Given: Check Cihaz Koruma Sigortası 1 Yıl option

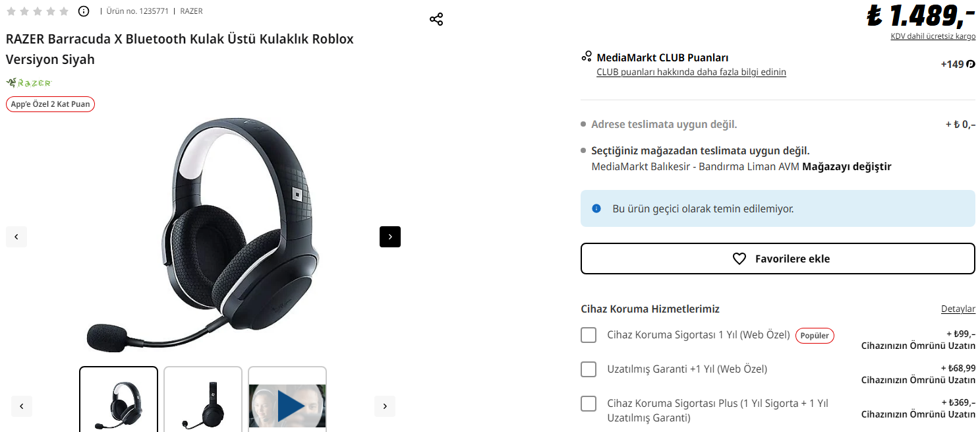Looking at the screenshot, I should click(589, 335).
